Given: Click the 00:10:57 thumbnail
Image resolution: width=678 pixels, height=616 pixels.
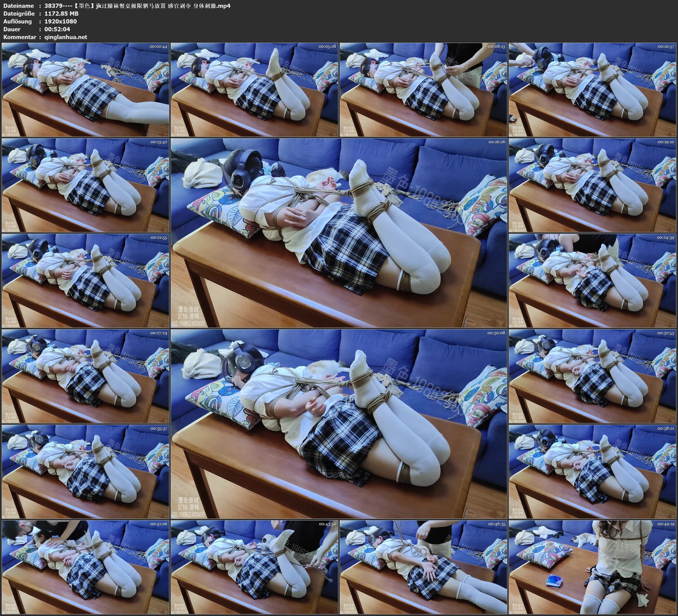Looking at the screenshot, I should (x=592, y=90).
